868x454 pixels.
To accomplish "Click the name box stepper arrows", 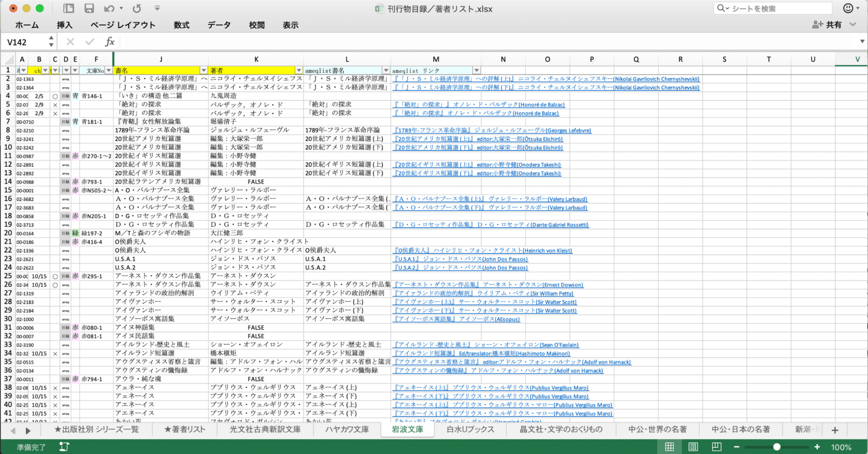I will (x=51, y=42).
